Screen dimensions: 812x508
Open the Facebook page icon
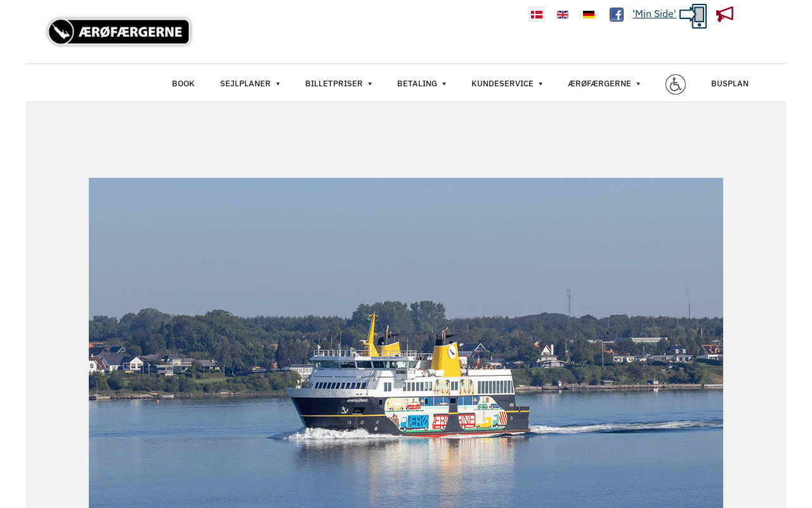pyautogui.click(x=617, y=15)
